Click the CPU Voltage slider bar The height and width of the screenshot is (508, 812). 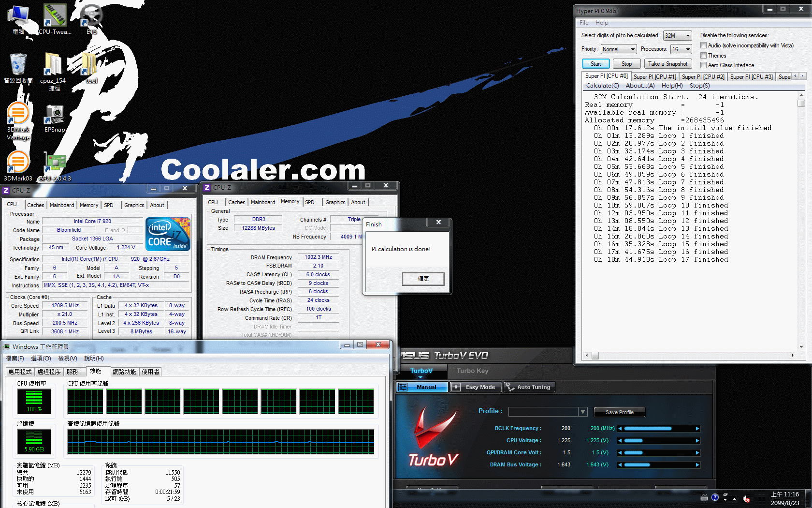pos(659,441)
